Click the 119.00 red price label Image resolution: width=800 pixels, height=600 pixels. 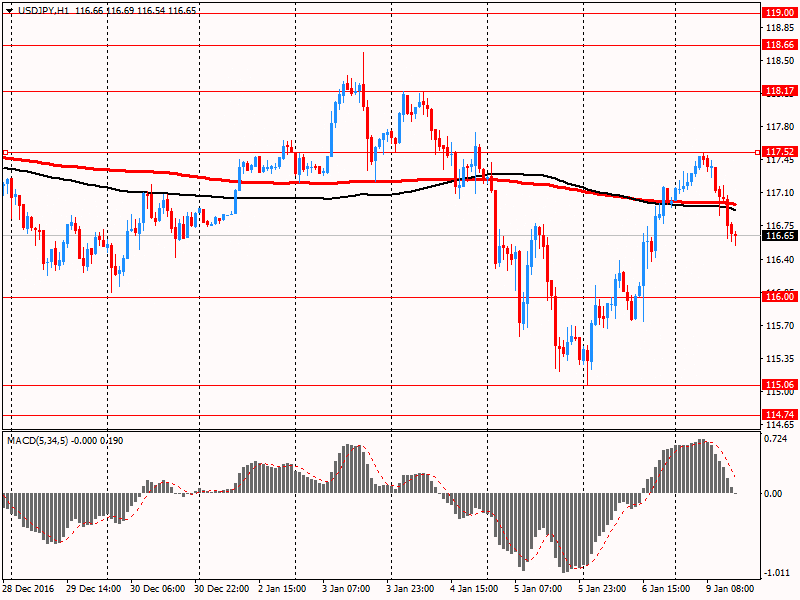coord(779,13)
